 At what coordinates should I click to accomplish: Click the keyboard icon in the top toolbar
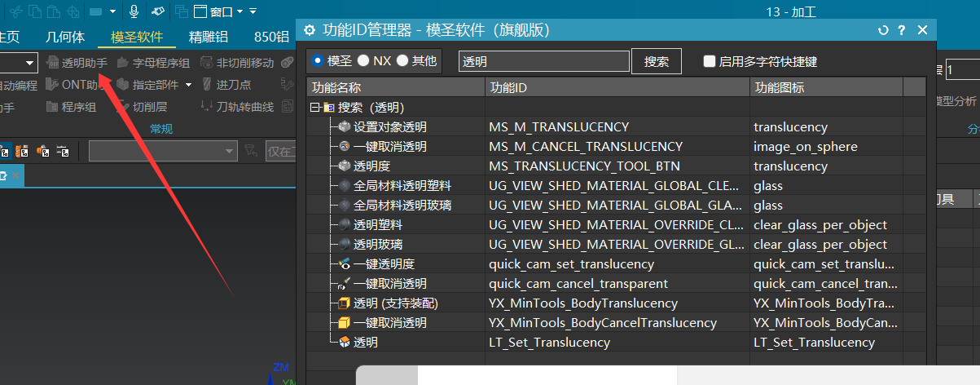pos(96,11)
